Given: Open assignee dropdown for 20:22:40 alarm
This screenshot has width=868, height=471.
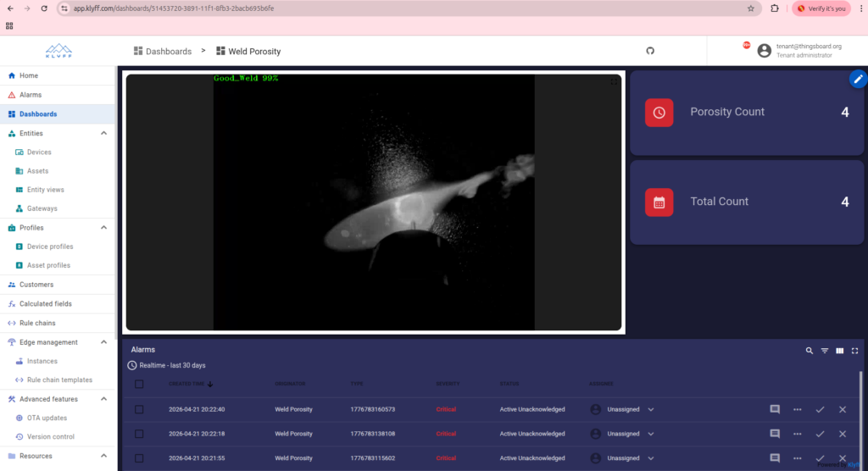Looking at the screenshot, I should pos(651,409).
